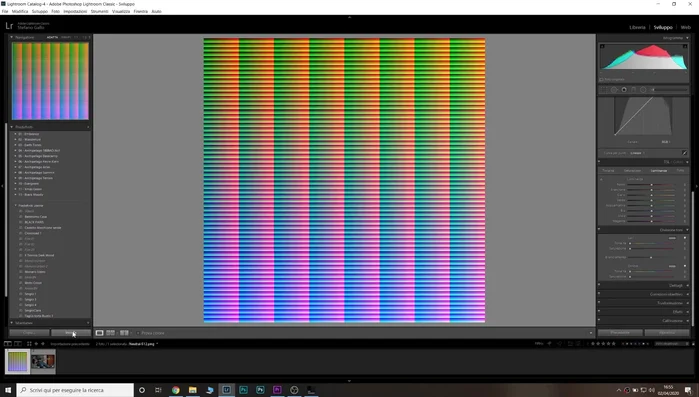699x397 pixels.
Task: Select the Graduated Filter tool
Action: click(633, 90)
